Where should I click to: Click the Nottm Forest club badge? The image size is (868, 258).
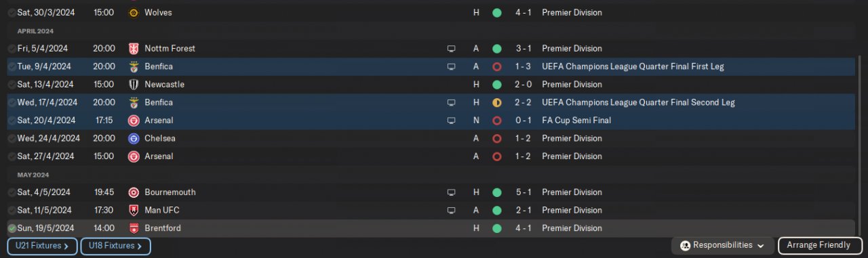coord(134,49)
